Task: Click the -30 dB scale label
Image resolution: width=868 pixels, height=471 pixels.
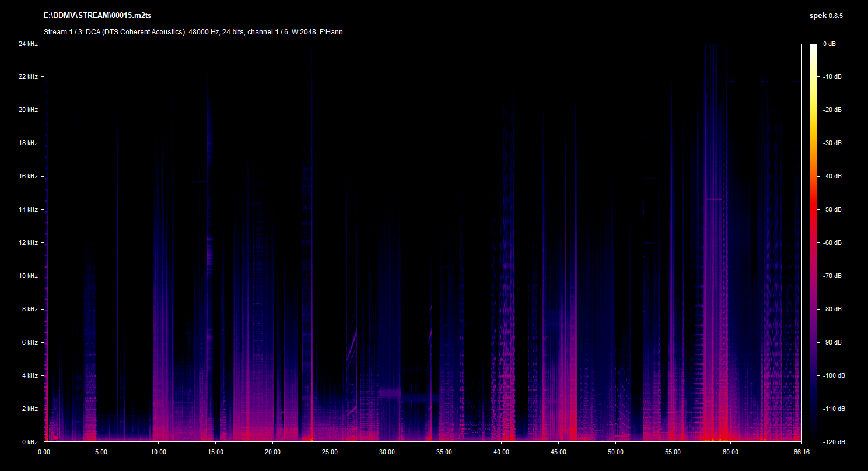Action: [x=832, y=143]
